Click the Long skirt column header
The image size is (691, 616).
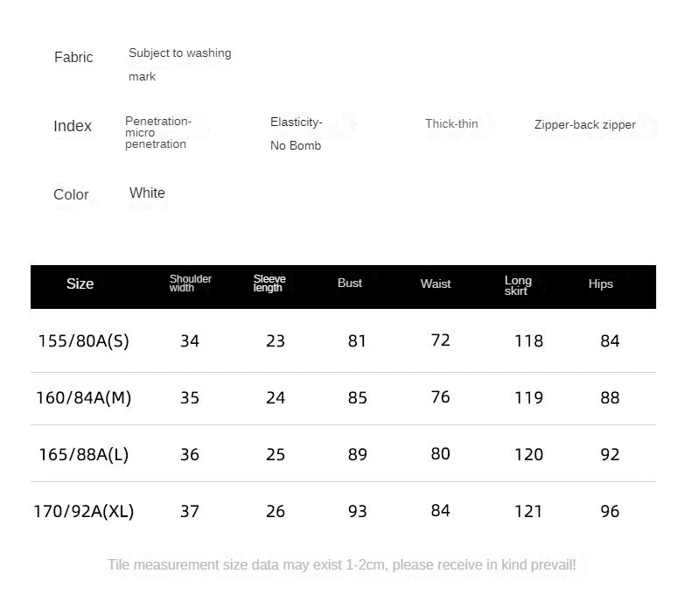click(x=518, y=285)
